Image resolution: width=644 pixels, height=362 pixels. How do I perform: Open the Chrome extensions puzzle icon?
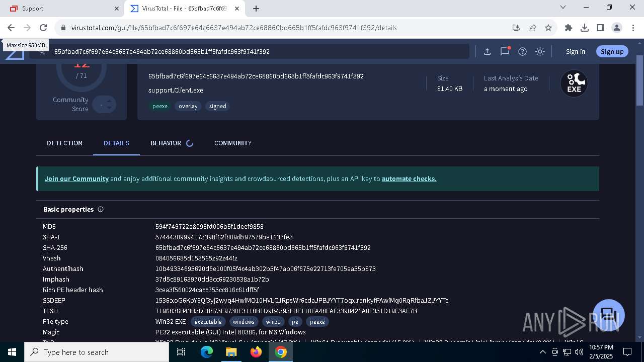tap(569, 28)
